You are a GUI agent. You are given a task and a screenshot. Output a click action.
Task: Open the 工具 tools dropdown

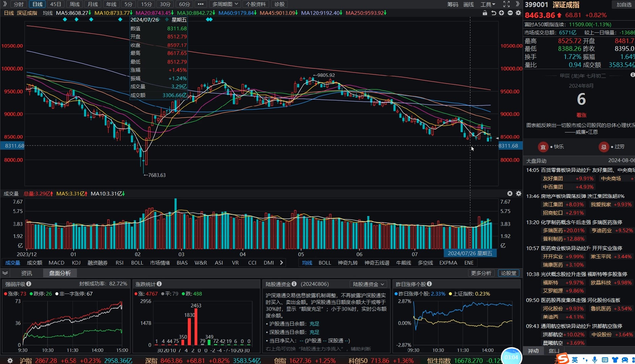[488, 4]
